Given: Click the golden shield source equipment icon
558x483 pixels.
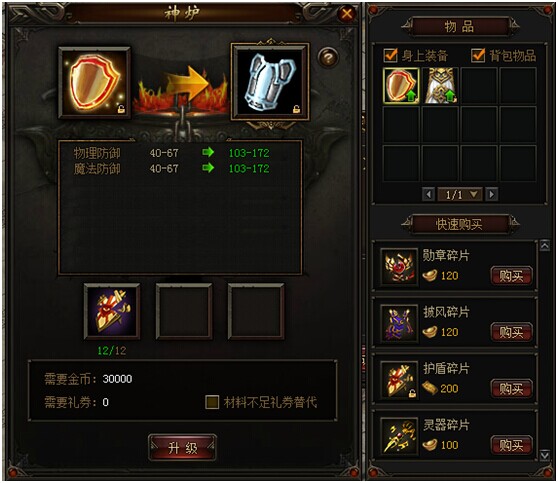Looking at the screenshot, I should coord(95,83).
